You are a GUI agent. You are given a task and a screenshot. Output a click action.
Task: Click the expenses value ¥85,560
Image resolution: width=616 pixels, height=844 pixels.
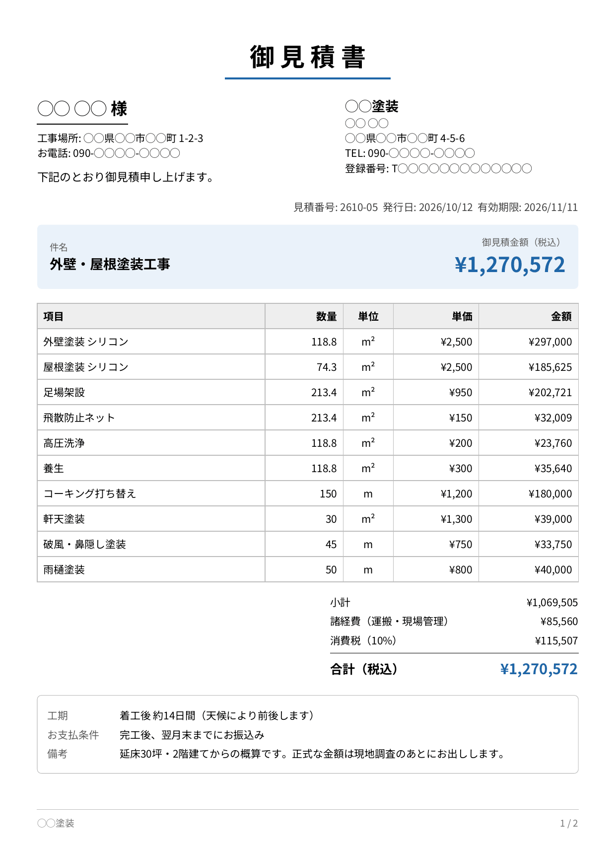pos(559,621)
